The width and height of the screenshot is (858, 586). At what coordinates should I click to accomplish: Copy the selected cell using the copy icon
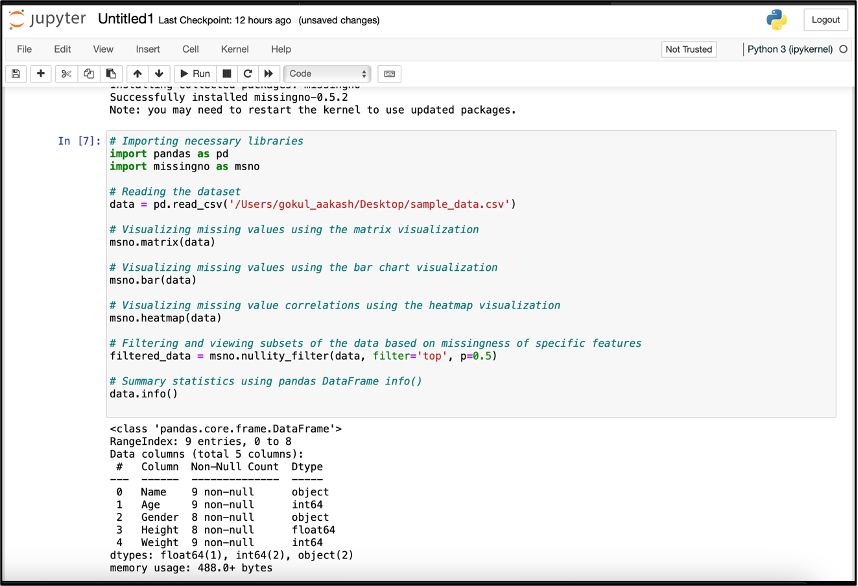(87, 73)
